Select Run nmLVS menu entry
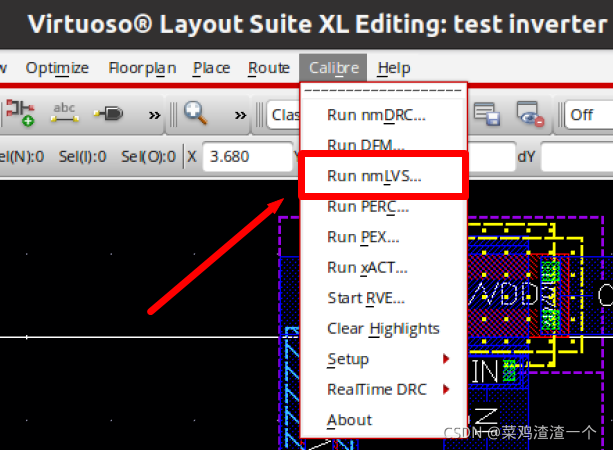Image resolution: width=613 pixels, height=450 pixels. tap(383, 176)
